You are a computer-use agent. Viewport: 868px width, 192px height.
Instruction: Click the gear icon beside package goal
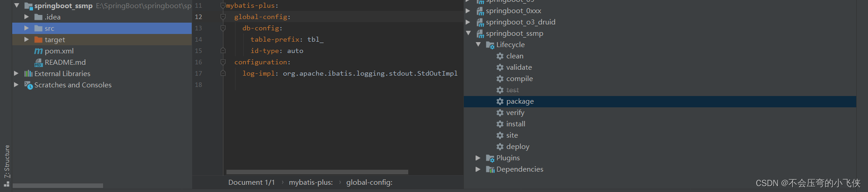tap(500, 101)
